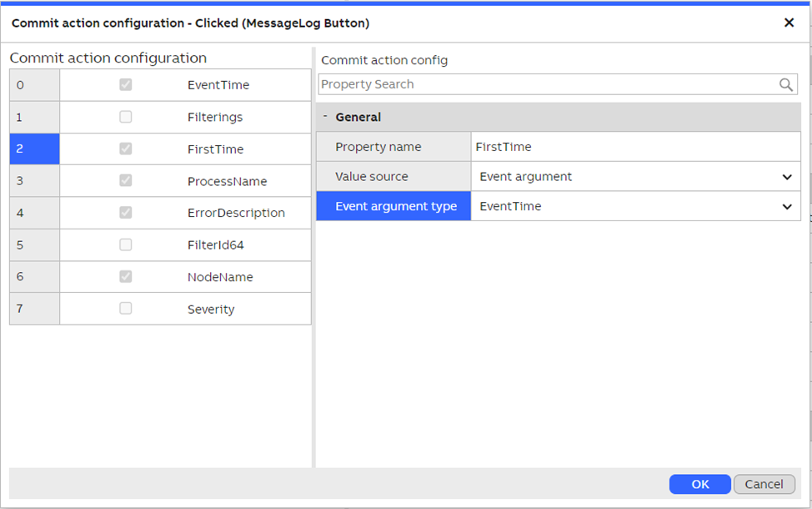Click the ErrorDescription property name
This screenshot has height=509, width=812.
click(236, 213)
